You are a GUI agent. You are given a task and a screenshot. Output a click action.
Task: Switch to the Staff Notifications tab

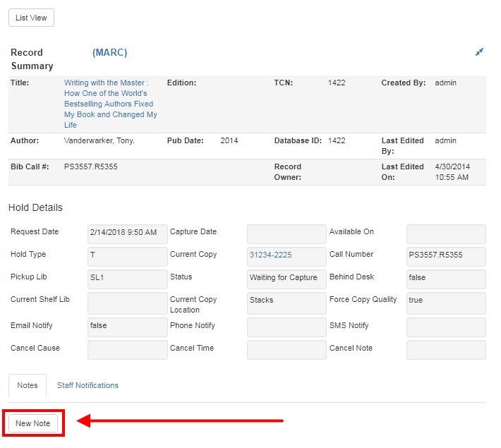click(x=87, y=386)
